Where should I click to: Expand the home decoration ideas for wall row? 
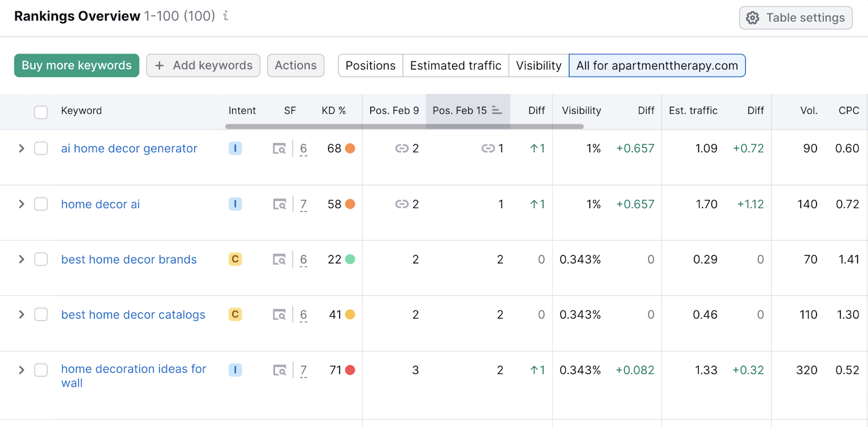[21, 370]
